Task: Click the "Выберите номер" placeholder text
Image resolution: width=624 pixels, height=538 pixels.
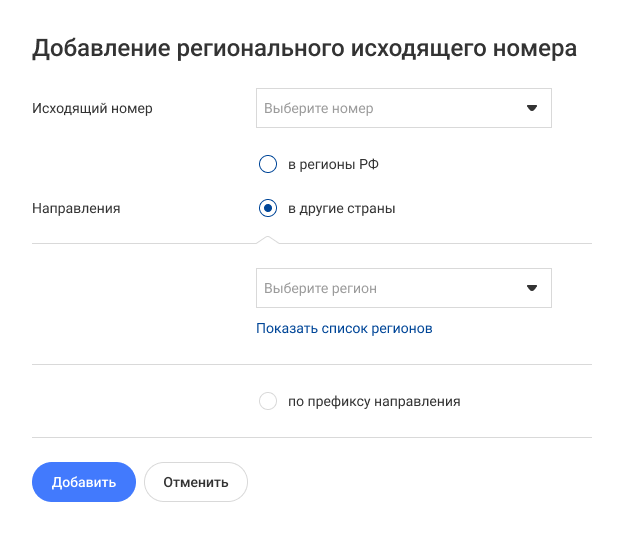Action: (319, 108)
